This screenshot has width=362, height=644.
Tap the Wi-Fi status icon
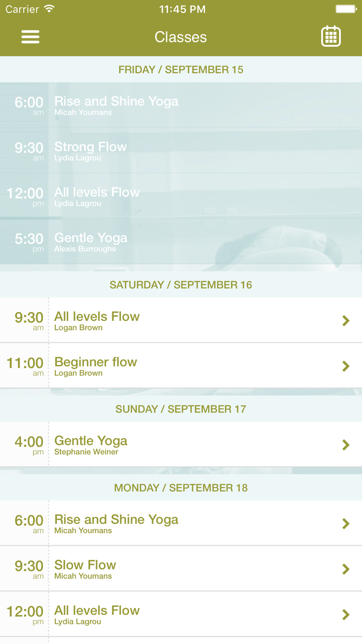click(49, 9)
